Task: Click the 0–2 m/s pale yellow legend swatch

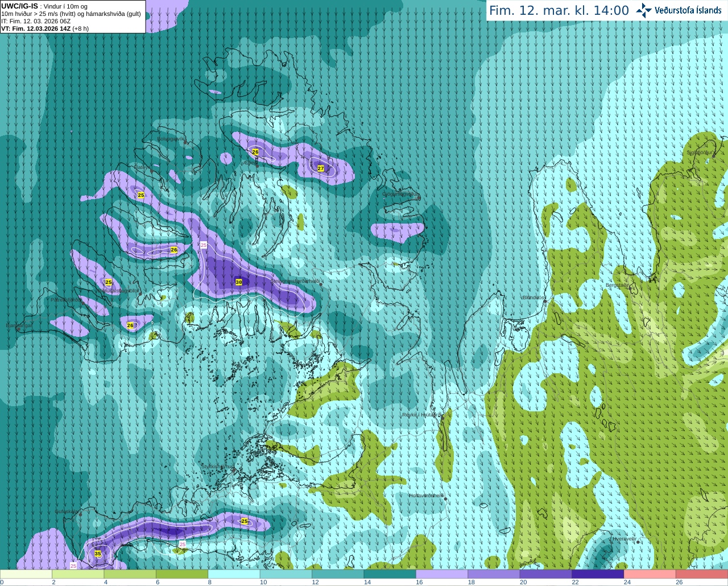Action: (26, 574)
